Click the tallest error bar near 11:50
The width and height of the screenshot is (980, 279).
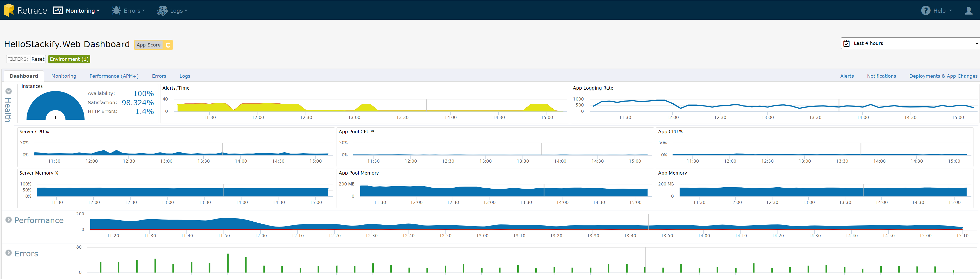(228, 263)
